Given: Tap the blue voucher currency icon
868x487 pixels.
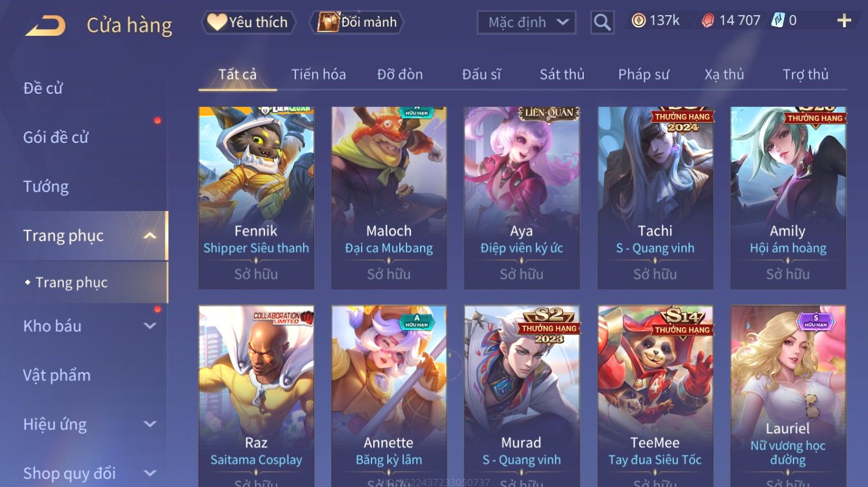Looking at the screenshot, I should (778, 21).
